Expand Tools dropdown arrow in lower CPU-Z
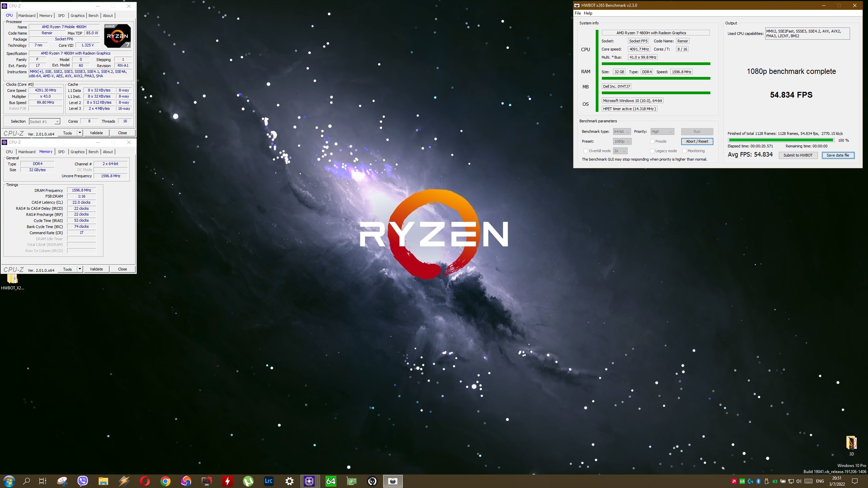The height and width of the screenshot is (488, 868). click(x=80, y=269)
